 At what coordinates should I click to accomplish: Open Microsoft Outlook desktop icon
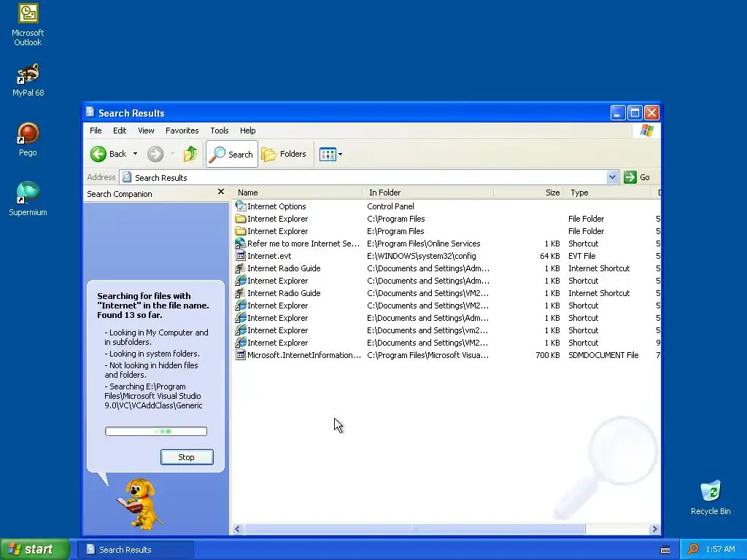[28, 25]
